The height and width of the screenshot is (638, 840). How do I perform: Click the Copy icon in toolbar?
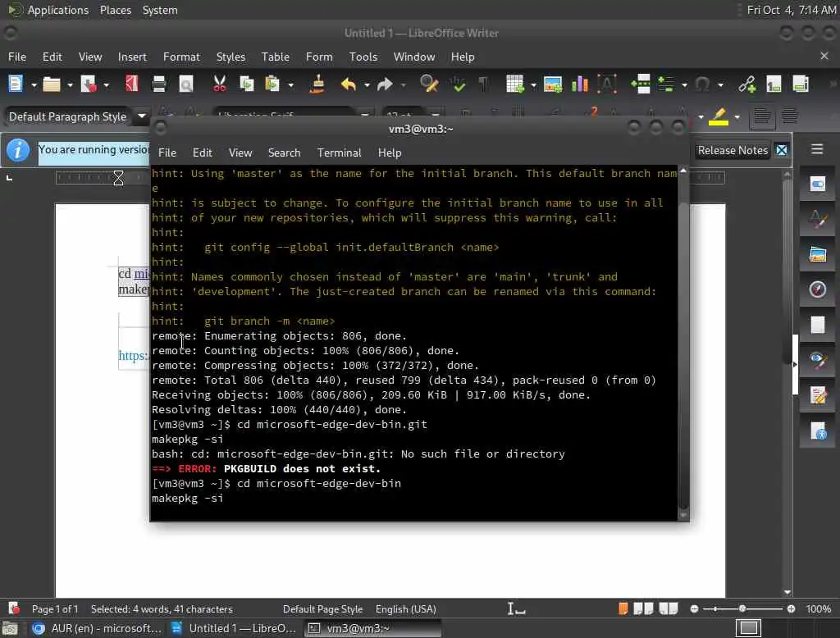click(x=246, y=84)
